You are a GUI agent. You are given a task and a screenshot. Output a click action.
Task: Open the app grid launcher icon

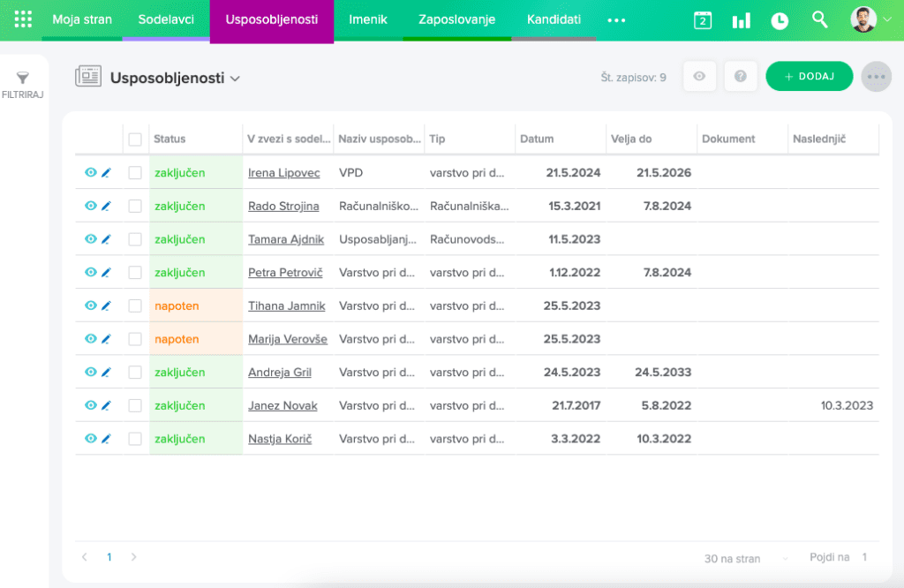(x=23, y=19)
